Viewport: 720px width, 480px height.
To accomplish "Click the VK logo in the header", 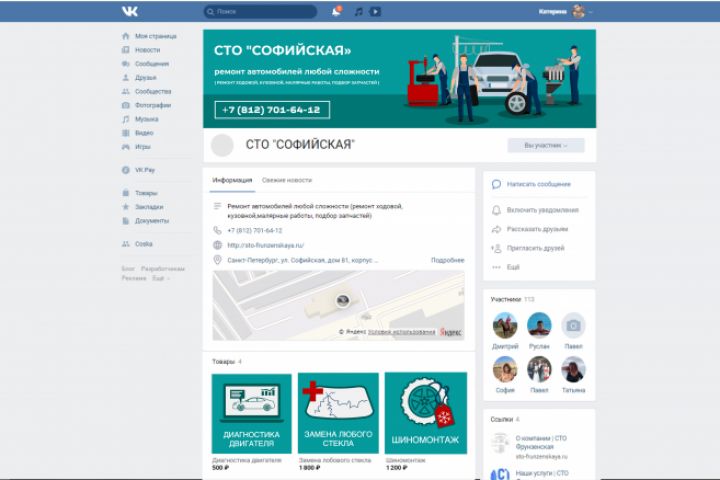I will 130,11.
